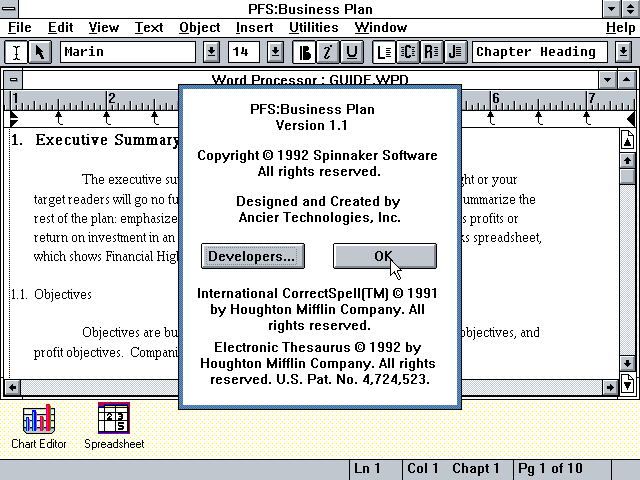Go to previous page using page-up icon

[627, 140]
